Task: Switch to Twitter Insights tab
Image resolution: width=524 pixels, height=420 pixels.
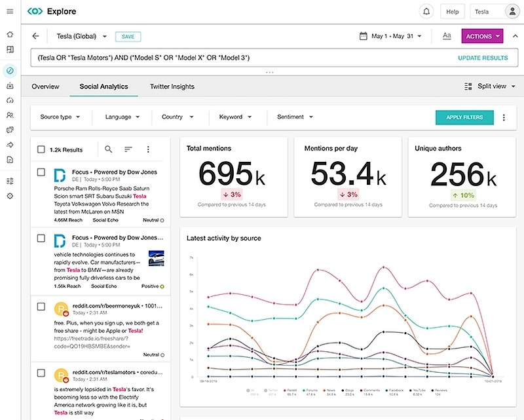Action: 172,86
